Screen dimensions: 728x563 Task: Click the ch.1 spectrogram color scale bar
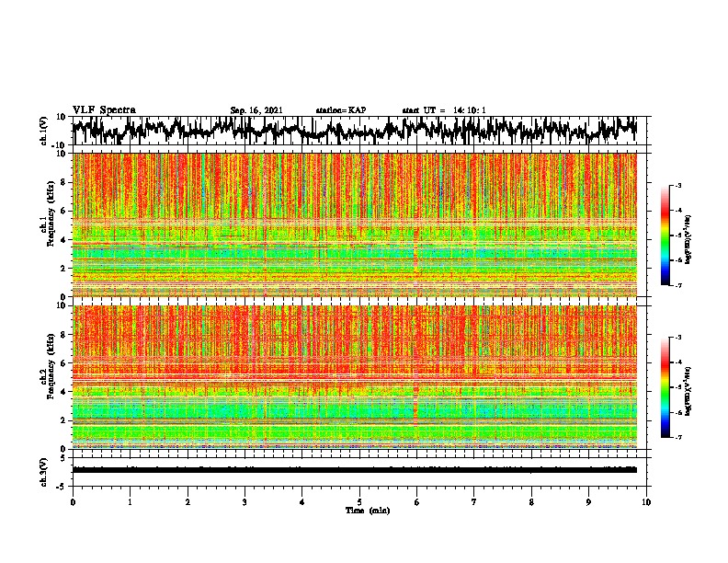tap(665, 236)
